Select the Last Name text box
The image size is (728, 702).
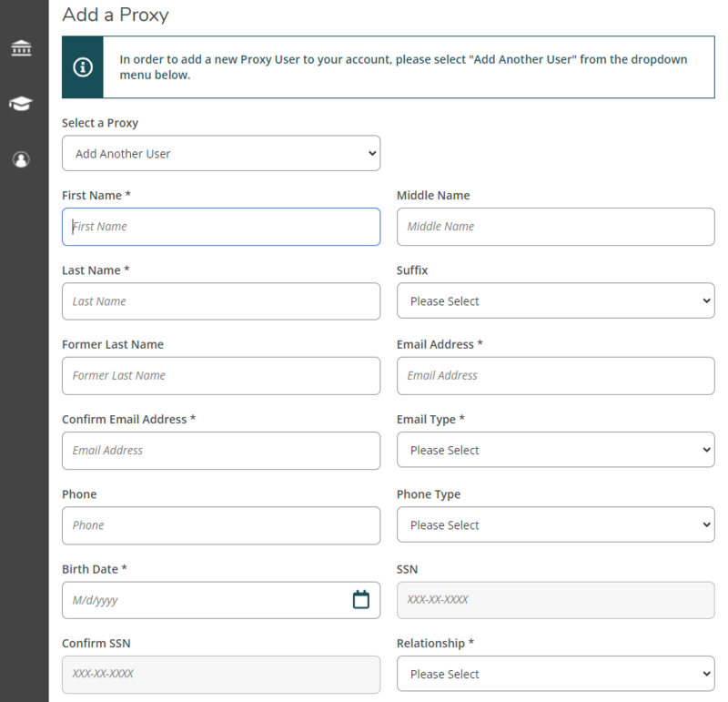220,300
